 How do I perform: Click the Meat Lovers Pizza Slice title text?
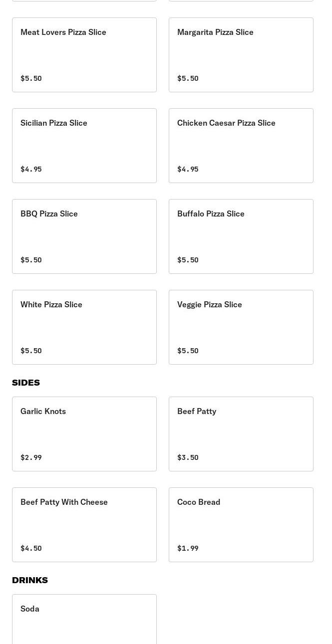(x=63, y=32)
